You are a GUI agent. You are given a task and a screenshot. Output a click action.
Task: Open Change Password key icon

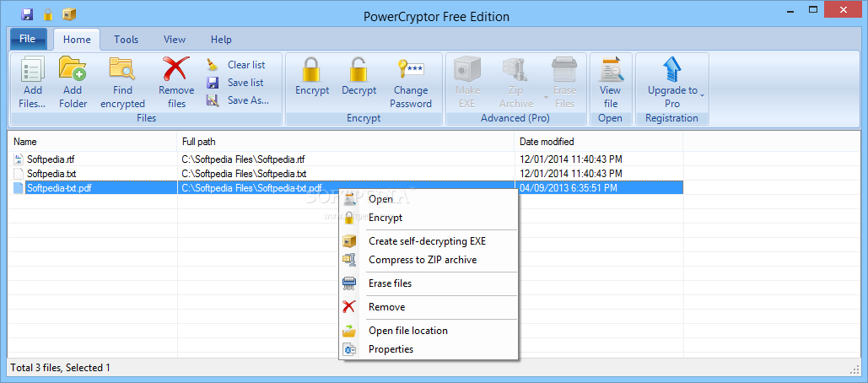point(411,70)
